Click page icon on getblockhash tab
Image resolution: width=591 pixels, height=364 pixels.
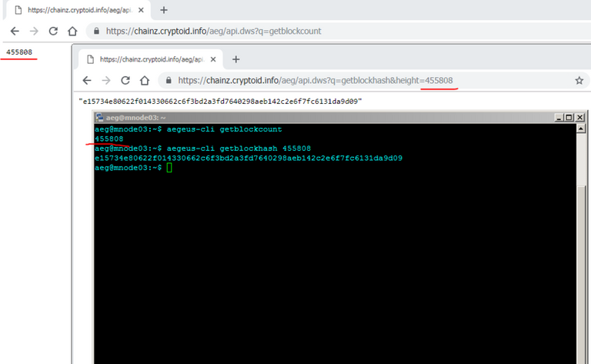[x=90, y=59]
